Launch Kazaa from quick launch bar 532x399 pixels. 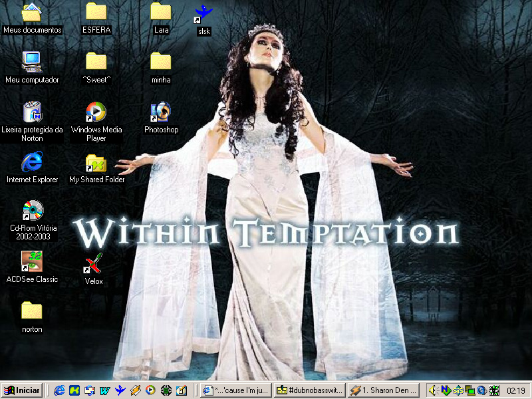point(74,390)
